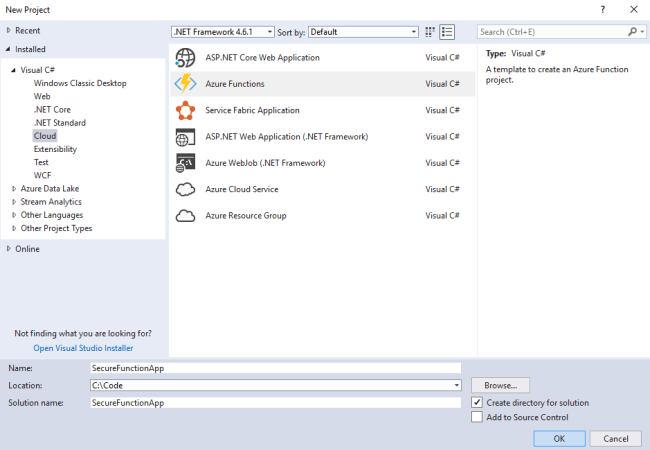650x450 pixels.
Task: Close the New Project dialog
Action: pos(634,10)
